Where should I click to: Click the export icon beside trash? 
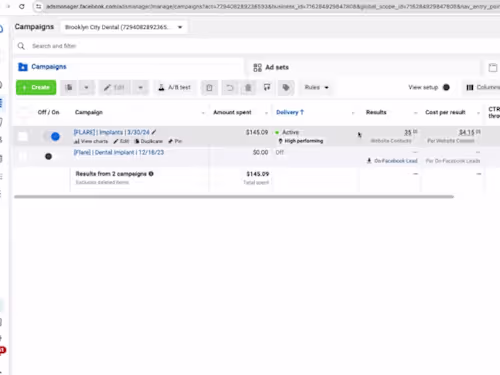pos(267,88)
